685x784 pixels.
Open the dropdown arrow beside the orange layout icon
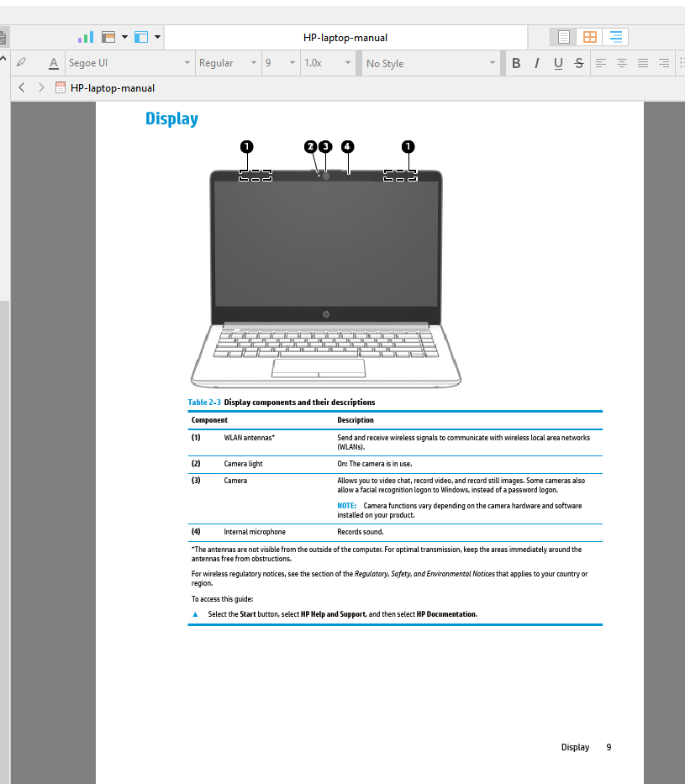point(124,37)
